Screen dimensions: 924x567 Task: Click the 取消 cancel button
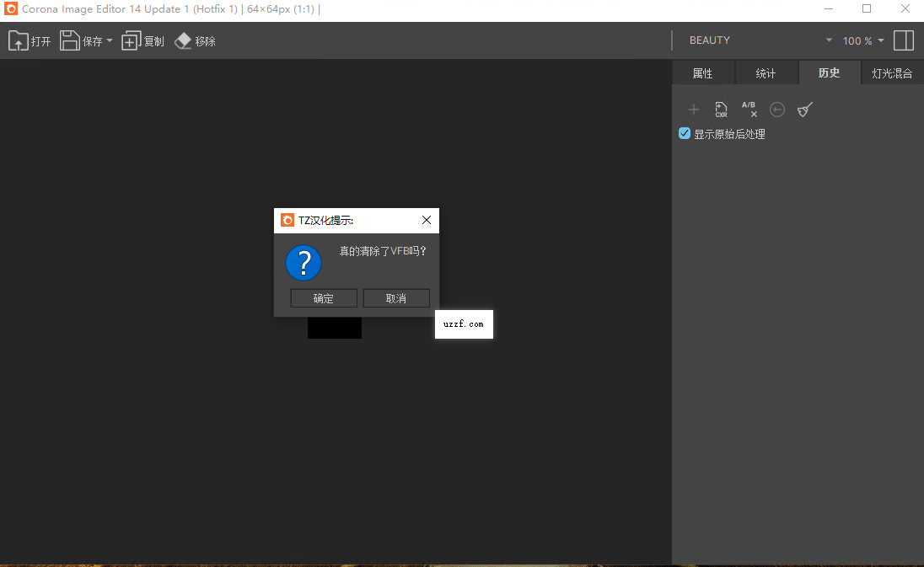(x=396, y=298)
